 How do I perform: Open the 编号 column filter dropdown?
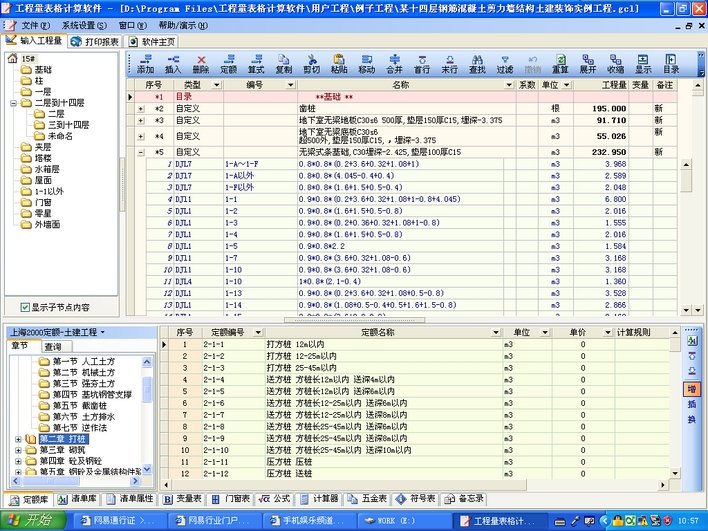coord(290,85)
